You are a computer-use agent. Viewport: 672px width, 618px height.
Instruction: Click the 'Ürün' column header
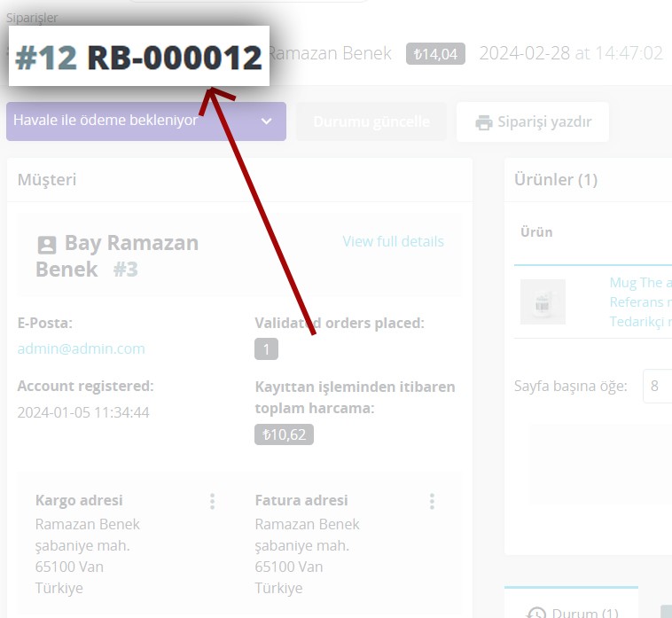(x=536, y=231)
